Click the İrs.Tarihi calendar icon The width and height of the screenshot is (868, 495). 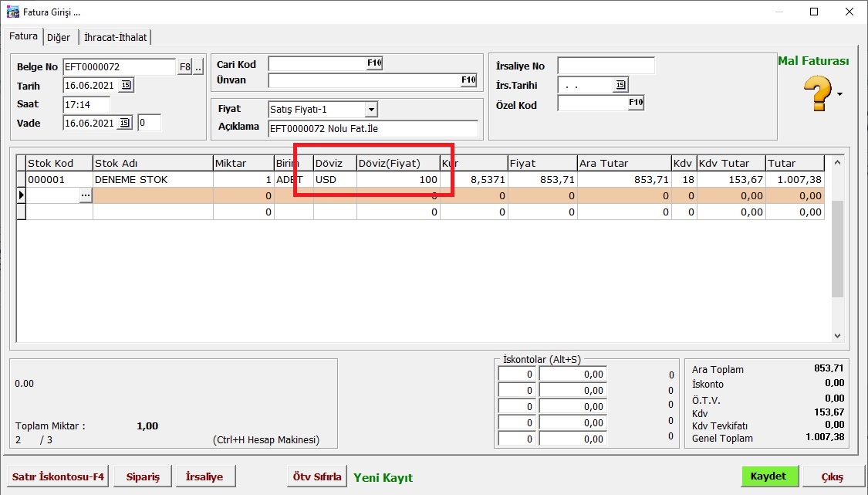pos(620,85)
